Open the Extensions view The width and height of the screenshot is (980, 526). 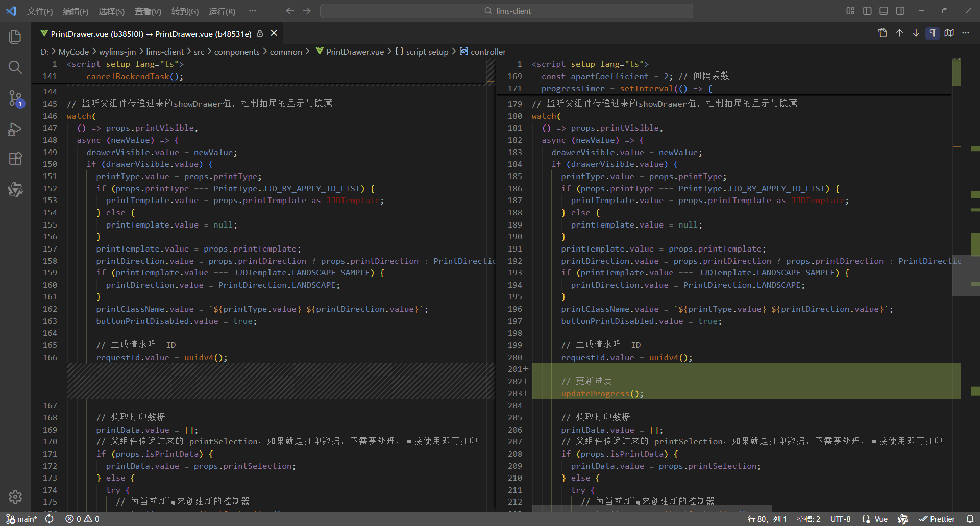pyautogui.click(x=15, y=159)
